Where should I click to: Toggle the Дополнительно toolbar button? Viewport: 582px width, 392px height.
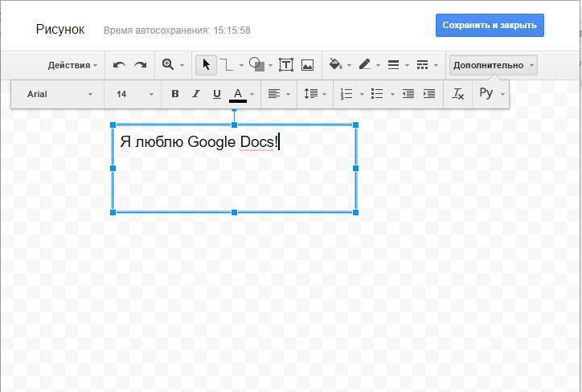(x=494, y=65)
